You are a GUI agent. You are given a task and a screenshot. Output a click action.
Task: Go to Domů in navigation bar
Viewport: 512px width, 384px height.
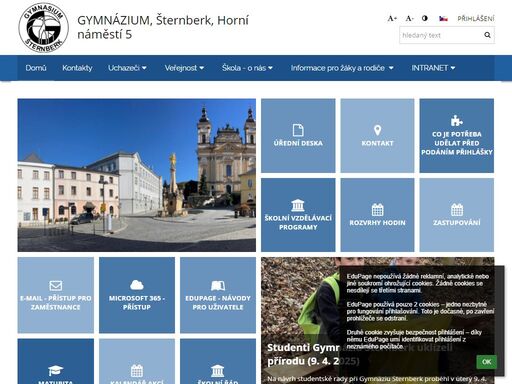click(x=36, y=68)
